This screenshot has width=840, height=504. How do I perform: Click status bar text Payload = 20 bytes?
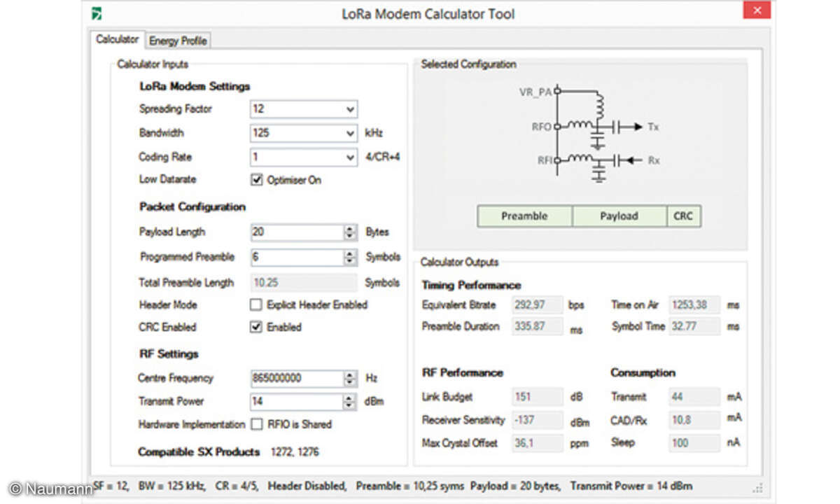tap(516, 486)
